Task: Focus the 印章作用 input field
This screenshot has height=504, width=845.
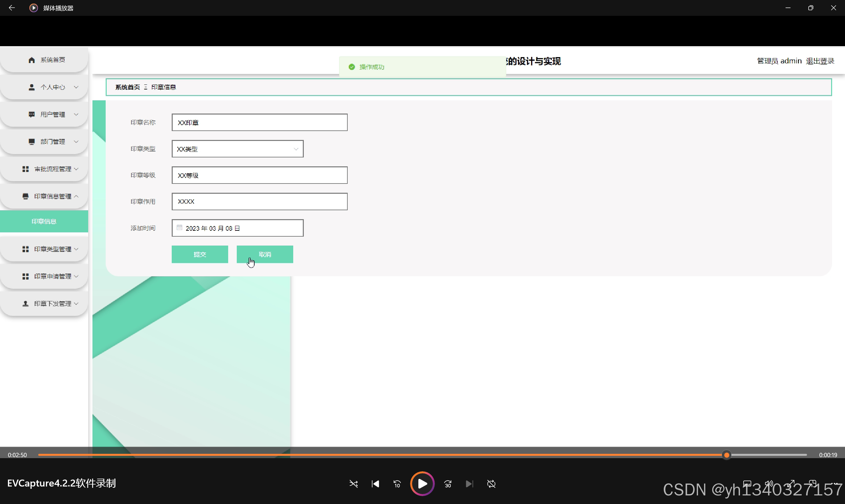Action: coord(260,202)
